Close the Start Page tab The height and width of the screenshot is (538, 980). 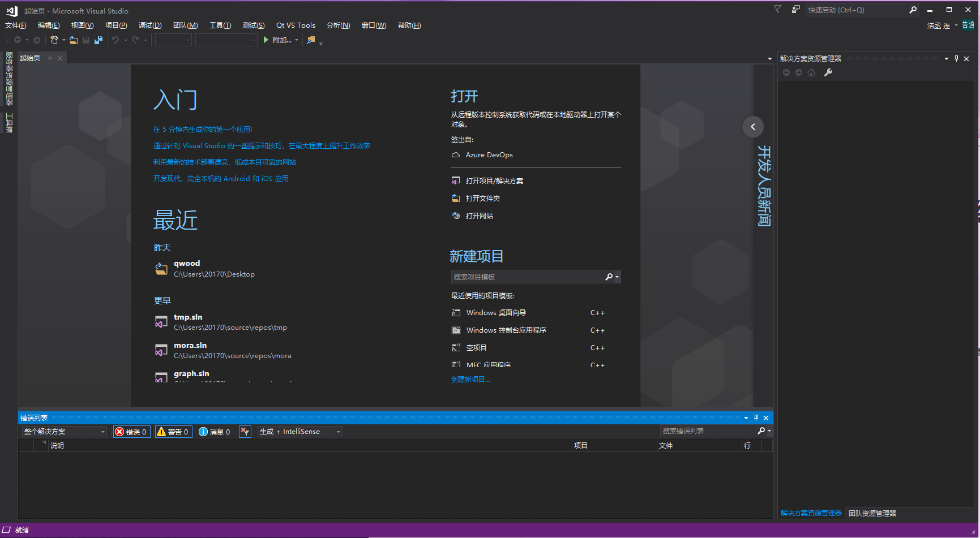(60, 58)
